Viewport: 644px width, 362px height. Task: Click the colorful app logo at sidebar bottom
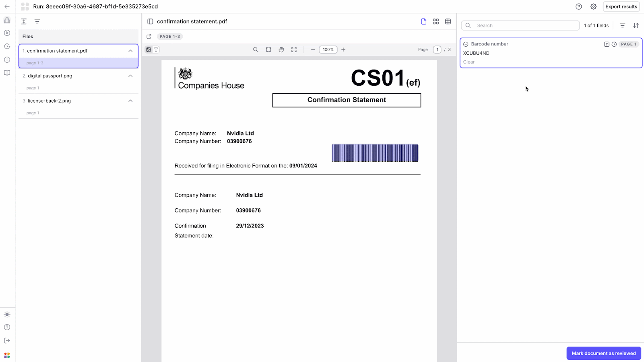(7, 355)
